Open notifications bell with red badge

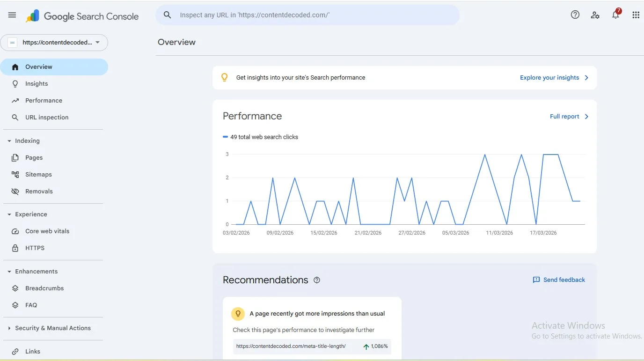tap(615, 15)
